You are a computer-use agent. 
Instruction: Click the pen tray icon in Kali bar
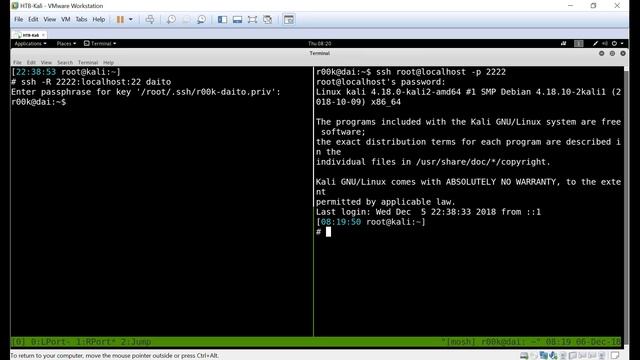click(x=596, y=43)
